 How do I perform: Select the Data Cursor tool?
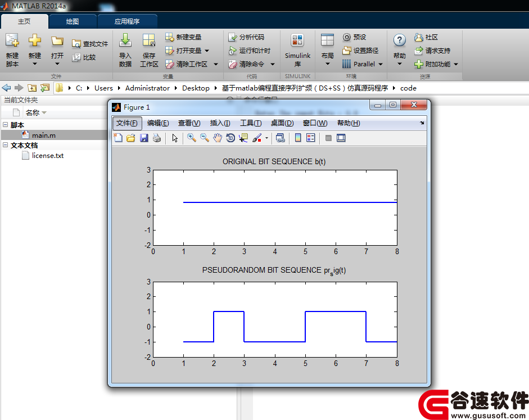pyautogui.click(x=243, y=138)
